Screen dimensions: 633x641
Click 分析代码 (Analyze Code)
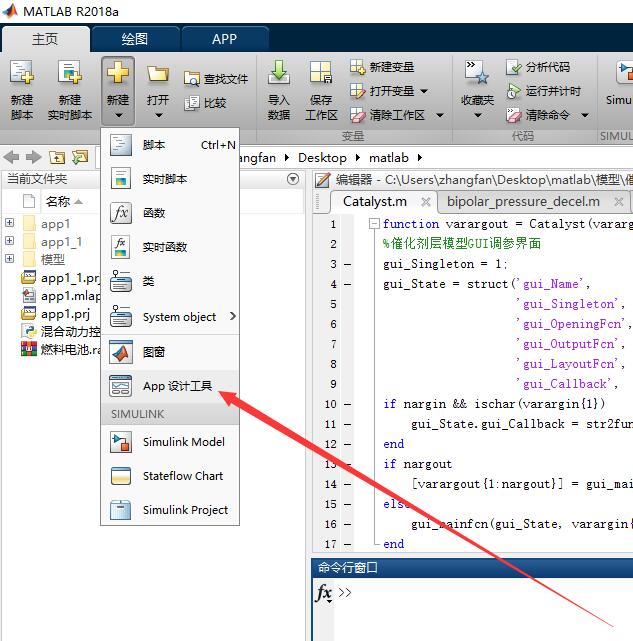[538, 67]
